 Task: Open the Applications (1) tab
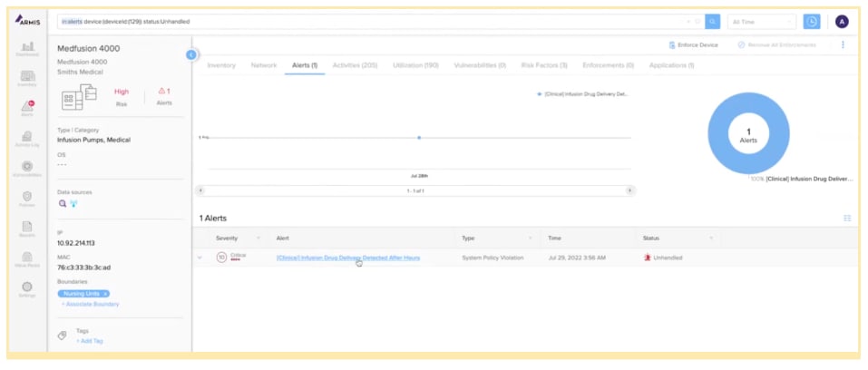tap(671, 65)
